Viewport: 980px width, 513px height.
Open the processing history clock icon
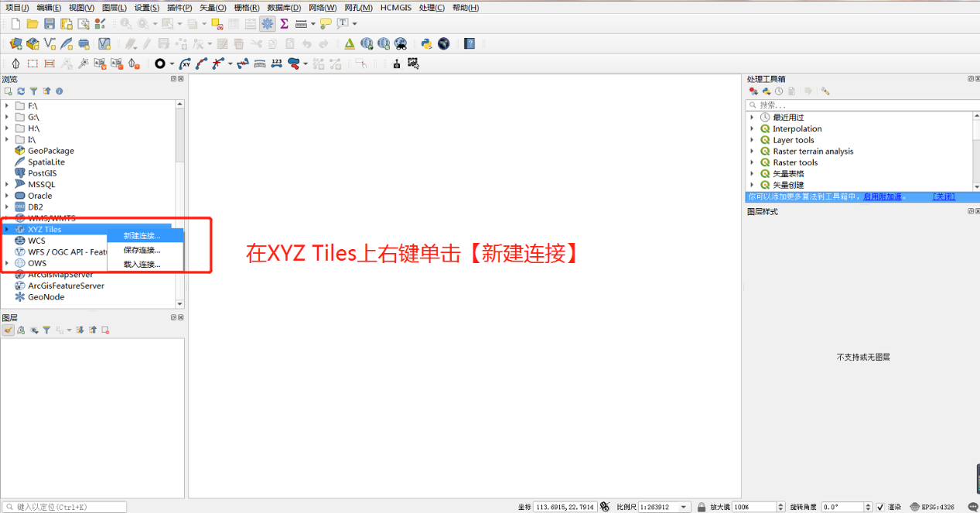click(779, 91)
